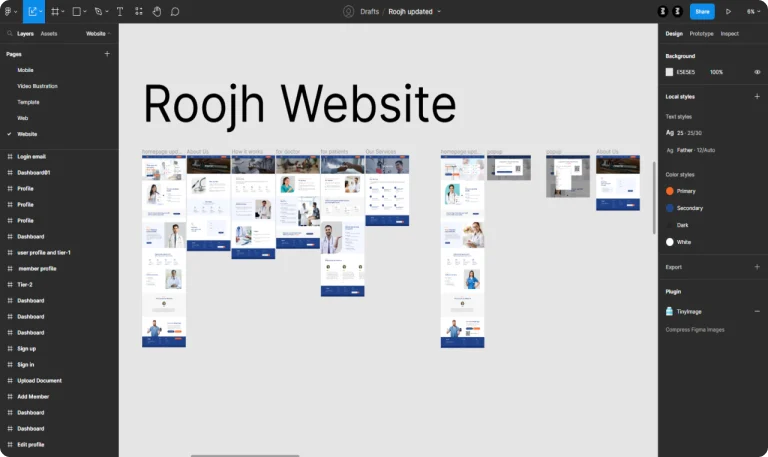
Task: Add a new page with the plus icon
Action: (x=107, y=54)
